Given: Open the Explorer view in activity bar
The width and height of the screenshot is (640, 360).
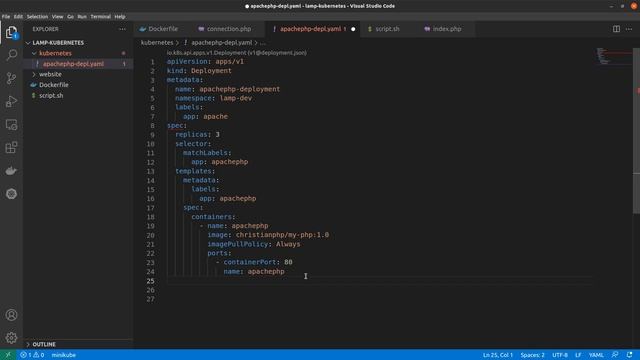Looking at the screenshot, I should tap(11, 32).
